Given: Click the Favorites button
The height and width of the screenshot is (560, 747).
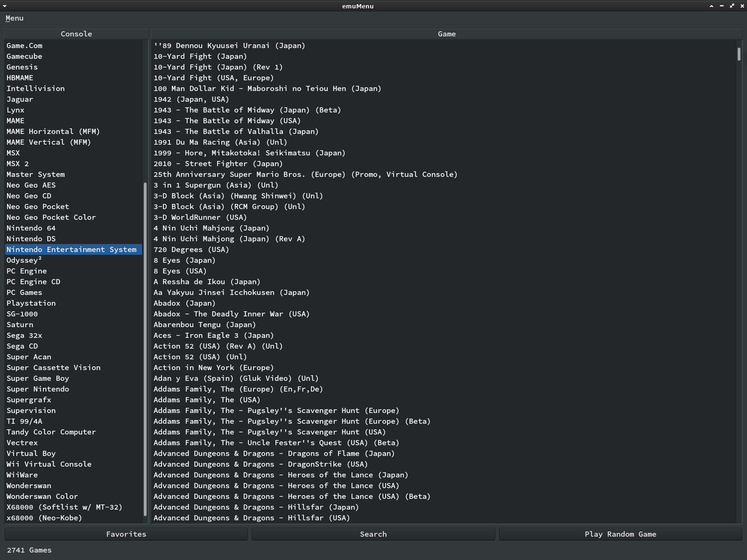Looking at the screenshot, I should tap(126, 534).
